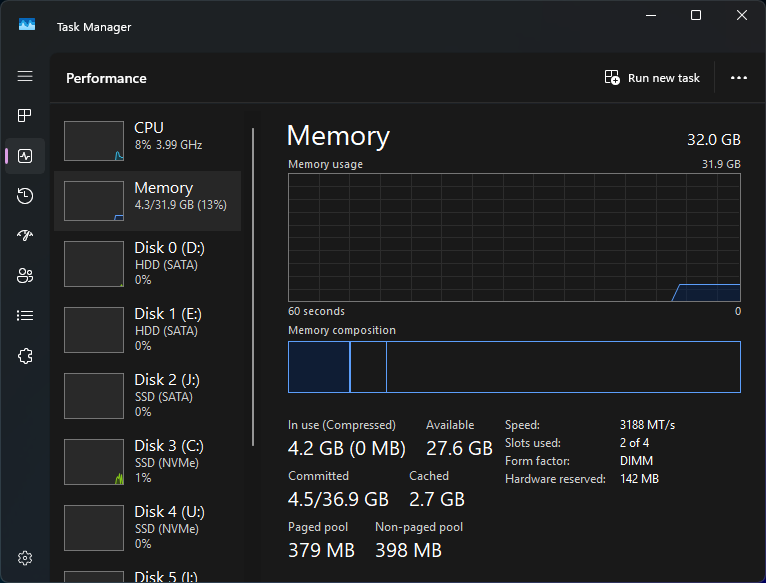Open the Details page icon
This screenshot has width=766, height=583.
25,316
